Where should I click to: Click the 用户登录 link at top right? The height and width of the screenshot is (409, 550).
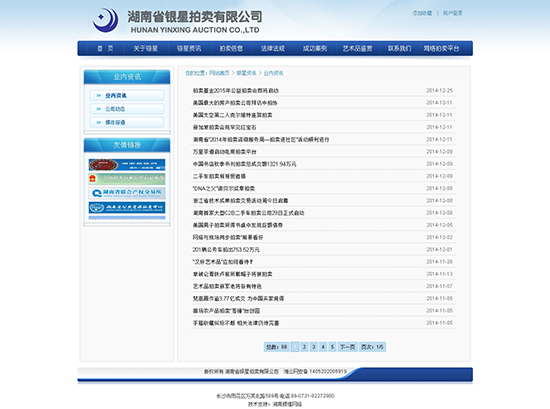[452, 13]
